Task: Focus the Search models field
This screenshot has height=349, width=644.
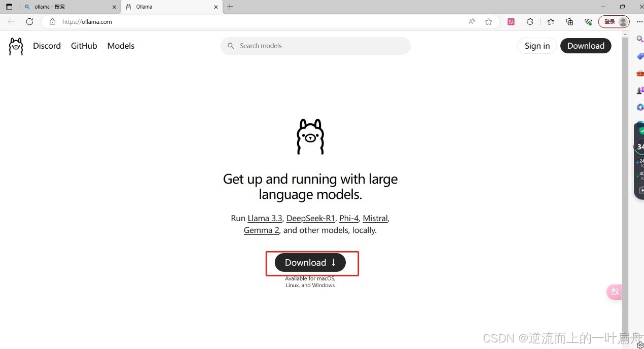Action: pos(315,46)
